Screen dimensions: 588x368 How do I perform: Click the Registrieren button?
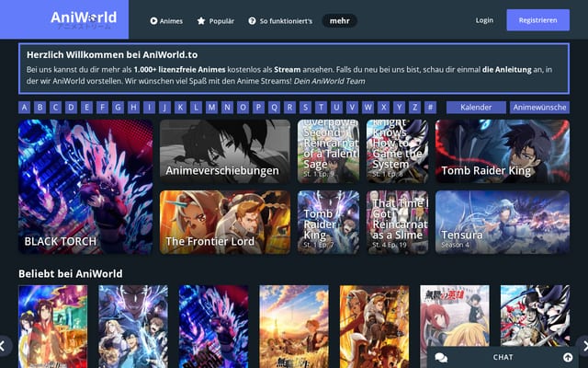pos(537,20)
